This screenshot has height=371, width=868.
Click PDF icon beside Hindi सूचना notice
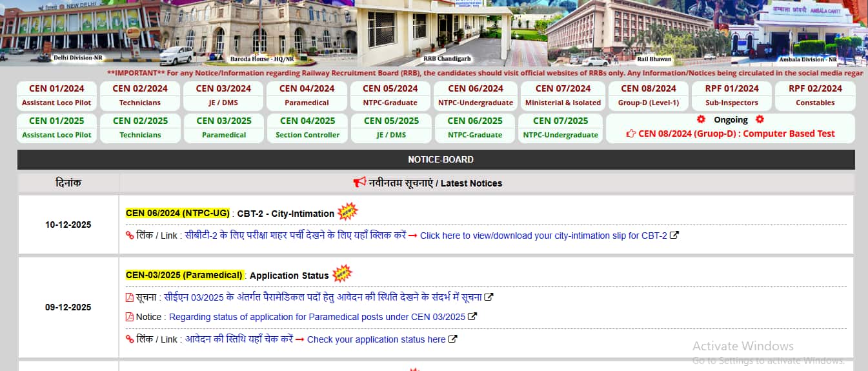[x=130, y=297]
